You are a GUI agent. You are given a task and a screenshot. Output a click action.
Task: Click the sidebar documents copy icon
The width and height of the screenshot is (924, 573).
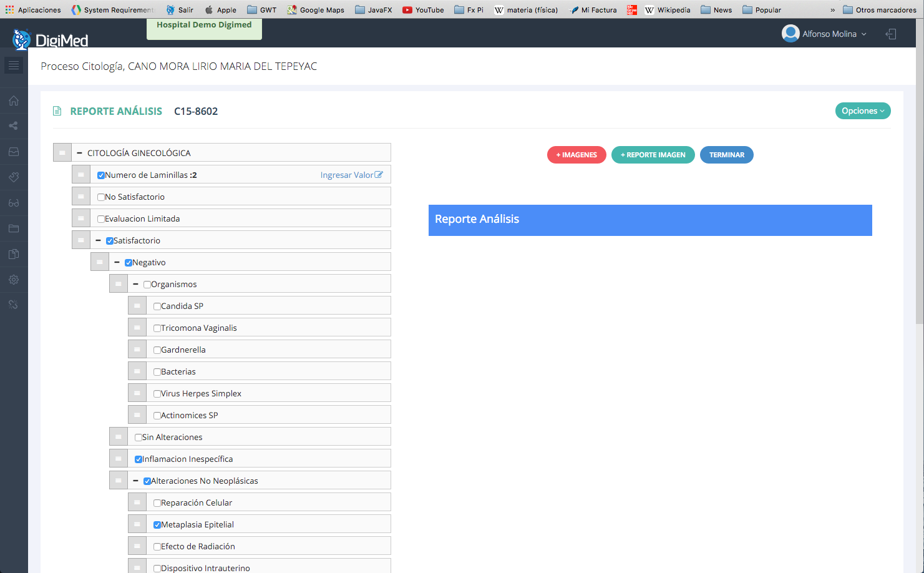14,254
